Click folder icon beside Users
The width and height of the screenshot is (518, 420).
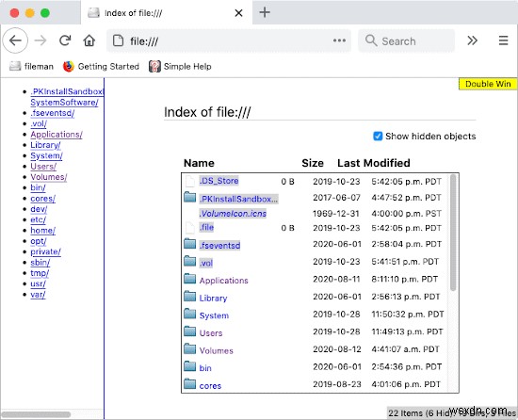(x=190, y=331)
